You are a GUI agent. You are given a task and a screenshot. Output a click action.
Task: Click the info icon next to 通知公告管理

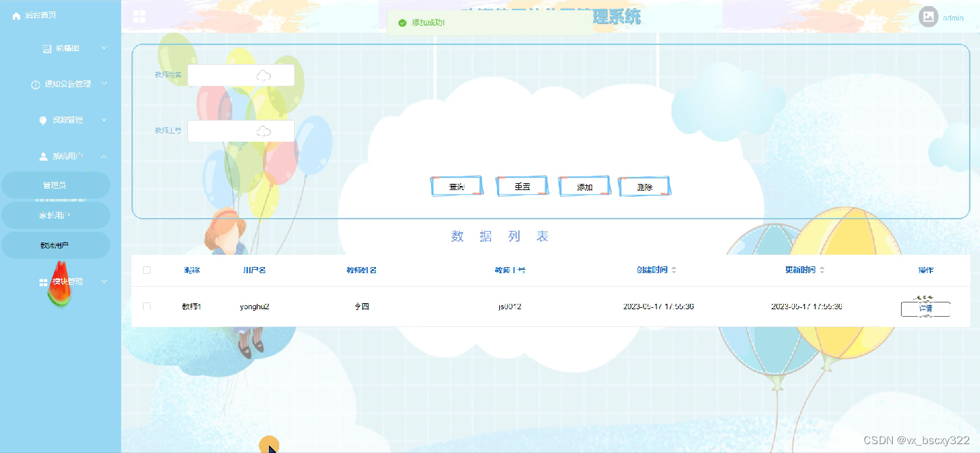point(35,84)
